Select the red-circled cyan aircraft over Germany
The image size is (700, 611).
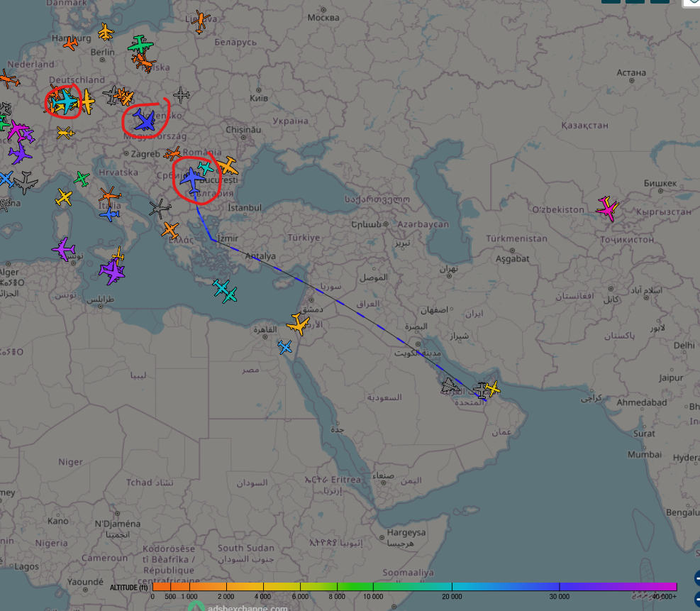[65, 102]
